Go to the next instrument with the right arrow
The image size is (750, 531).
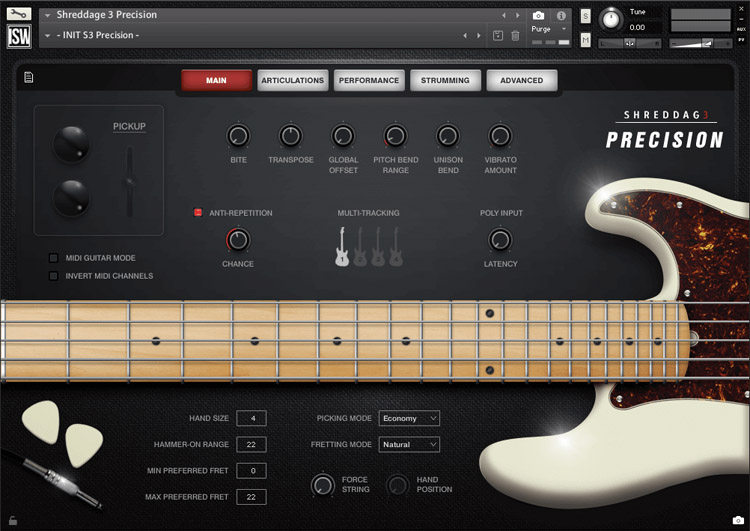(518, 16)
